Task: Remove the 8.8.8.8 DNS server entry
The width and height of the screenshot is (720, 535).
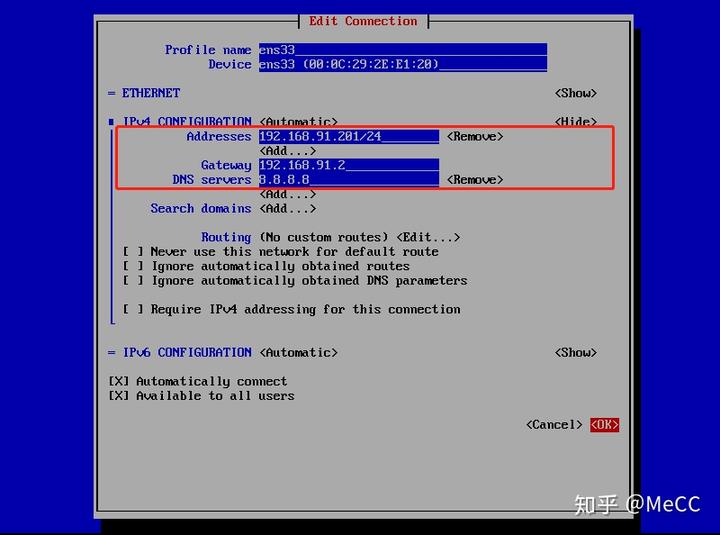Action: click(475, 179)
